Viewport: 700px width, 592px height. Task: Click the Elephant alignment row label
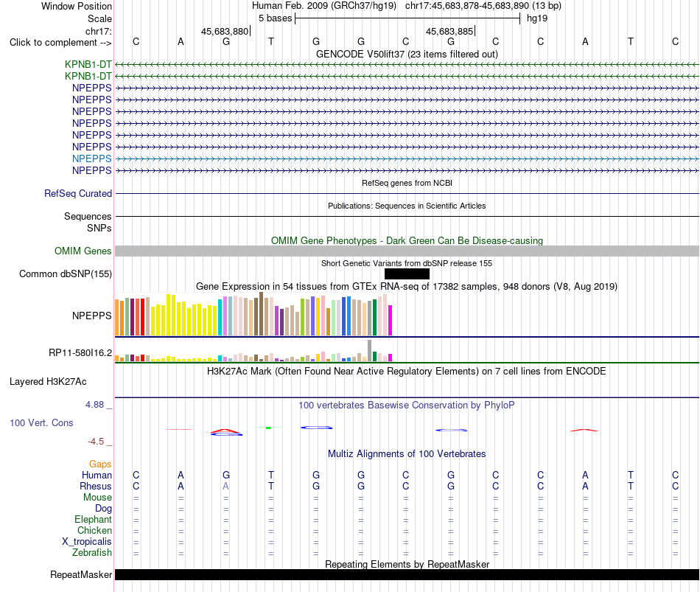(93, 520)
